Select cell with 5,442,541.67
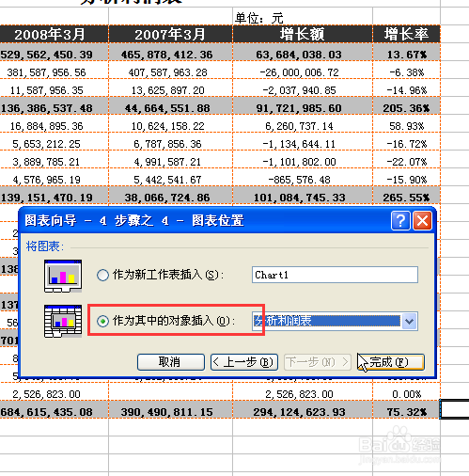The image size is (469, 476). click(170, 177)
